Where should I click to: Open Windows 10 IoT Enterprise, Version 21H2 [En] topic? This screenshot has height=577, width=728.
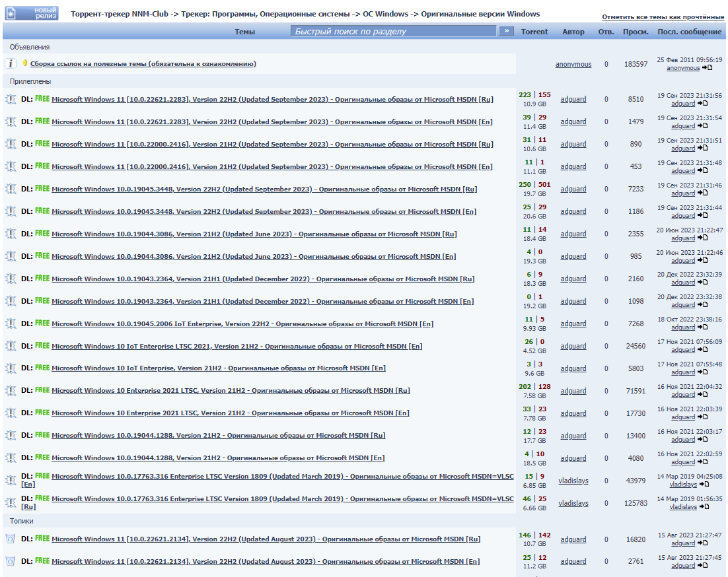click(x=219, y=368)
